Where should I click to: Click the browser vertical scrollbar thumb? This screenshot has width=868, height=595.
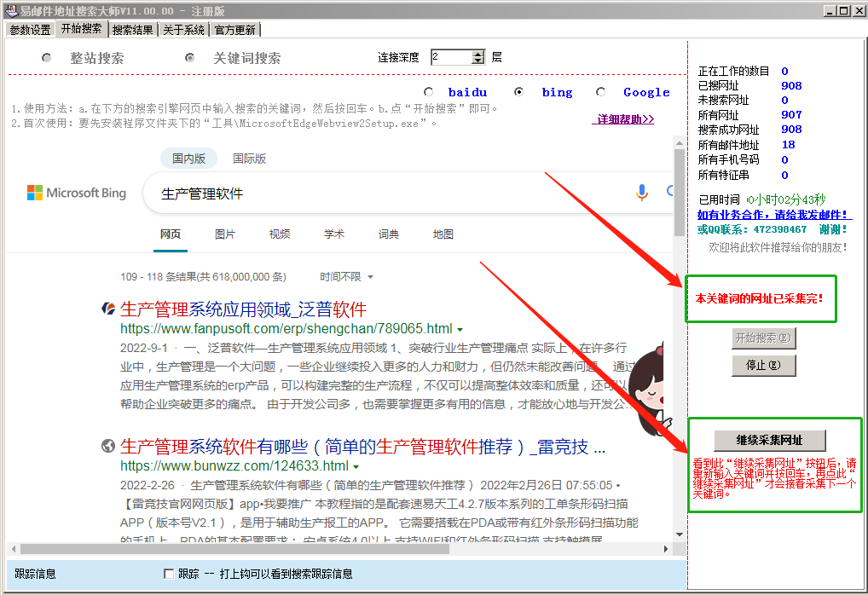(x=680, y=193)
